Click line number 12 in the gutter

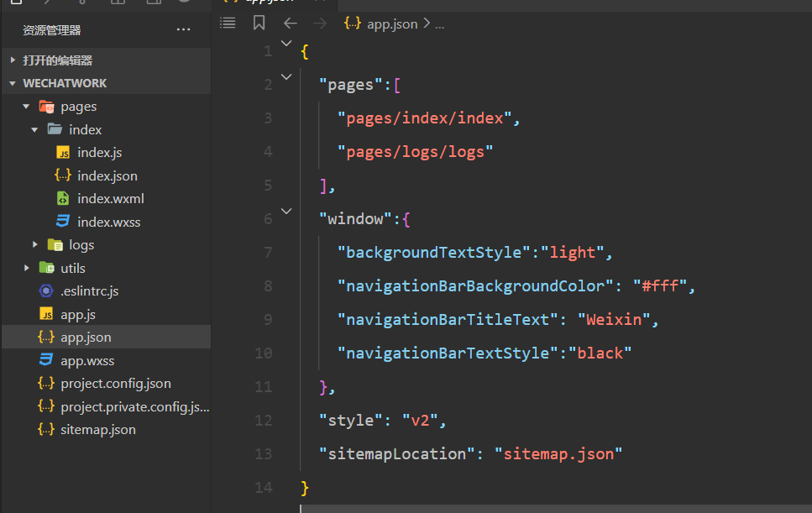(263, 420)
